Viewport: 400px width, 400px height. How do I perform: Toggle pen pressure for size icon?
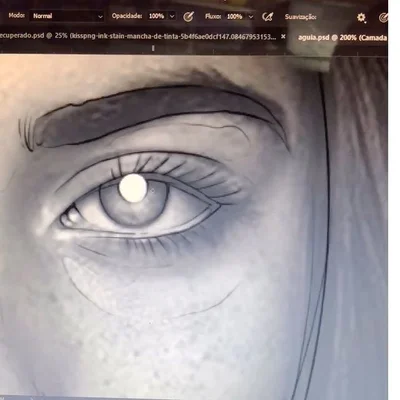383,18
